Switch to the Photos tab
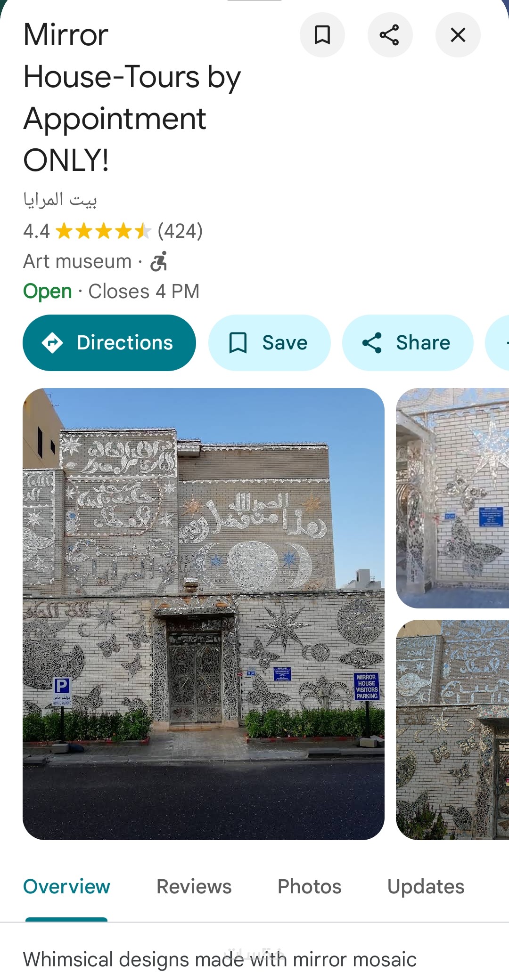The image size is (509, 980). [x=310, y=887]
